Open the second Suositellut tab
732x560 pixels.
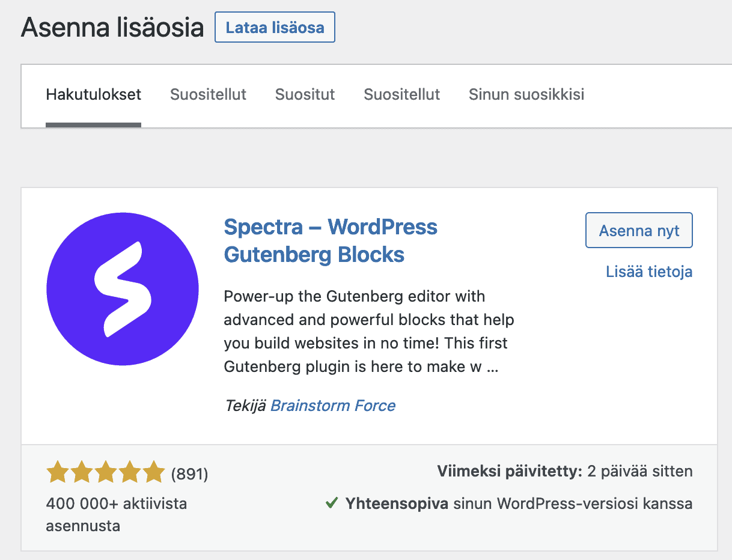(402, 94)
